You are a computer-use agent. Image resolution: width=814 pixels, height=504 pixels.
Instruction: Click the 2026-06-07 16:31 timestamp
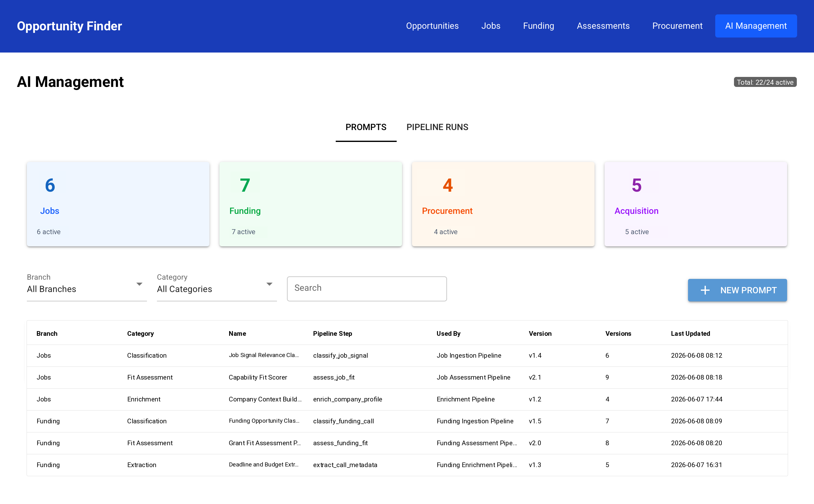coord(696,465)
